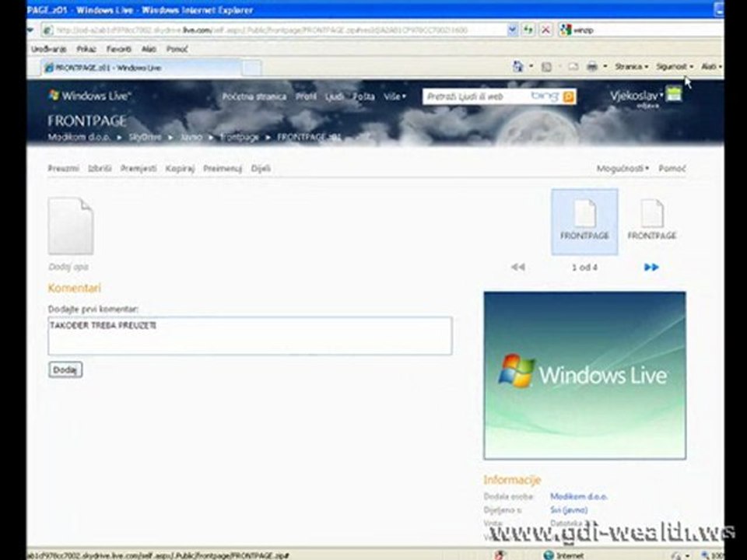Click the Modikom d.o.o. breadcrumb link

click(79, 137)
